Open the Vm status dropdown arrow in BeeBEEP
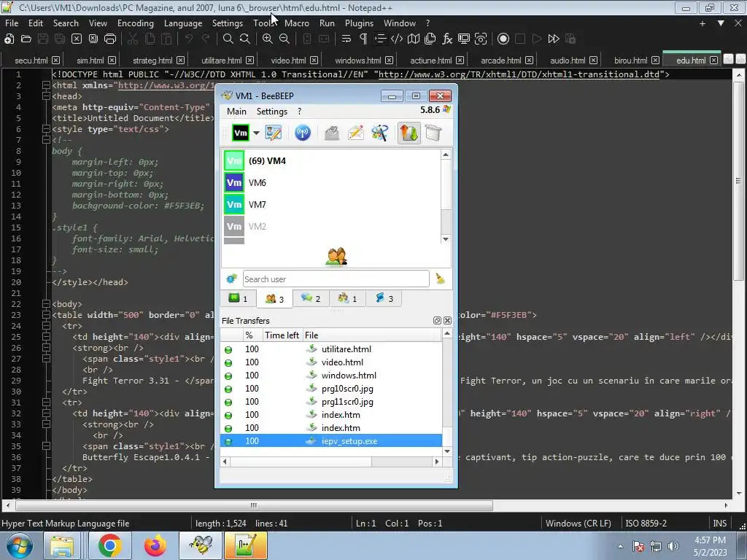This screenshot has height=560, width=747. (256, 133)
